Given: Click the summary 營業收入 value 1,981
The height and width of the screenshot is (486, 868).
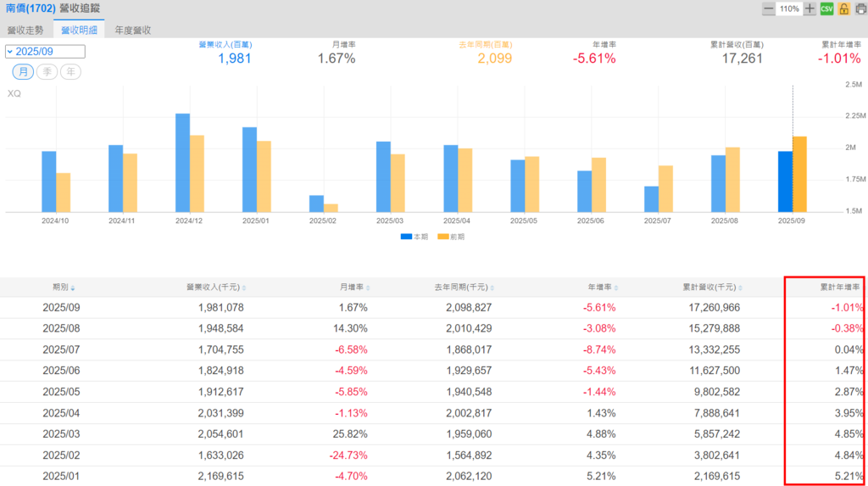Looking at the screenshot, I should [x=235, y=59].
